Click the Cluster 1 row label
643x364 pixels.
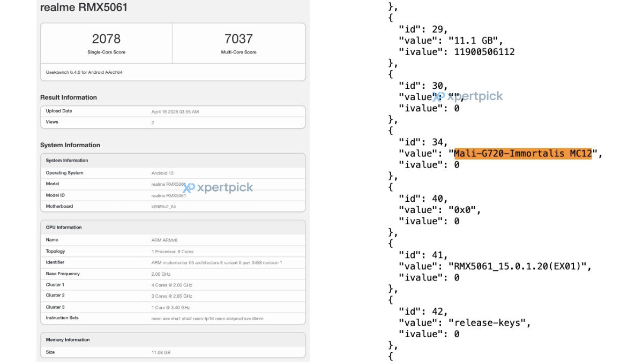(x=55, y=285)
